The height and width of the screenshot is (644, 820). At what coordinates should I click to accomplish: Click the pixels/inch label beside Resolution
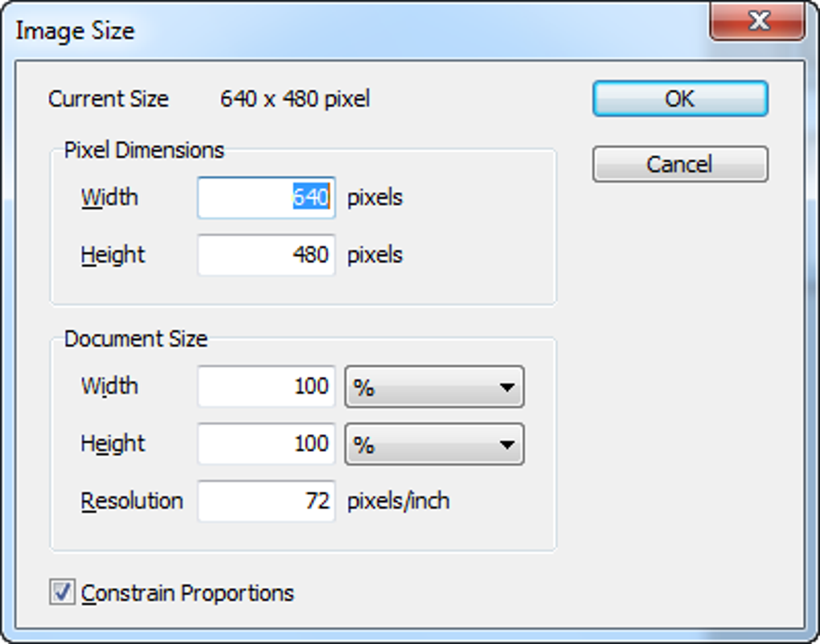coord(400,501)
